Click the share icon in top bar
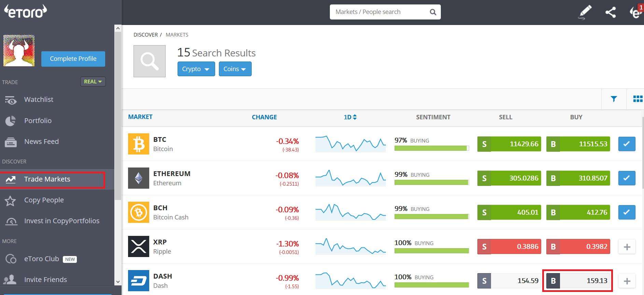This screenshot has height=295, width=644. coord(611,12)
